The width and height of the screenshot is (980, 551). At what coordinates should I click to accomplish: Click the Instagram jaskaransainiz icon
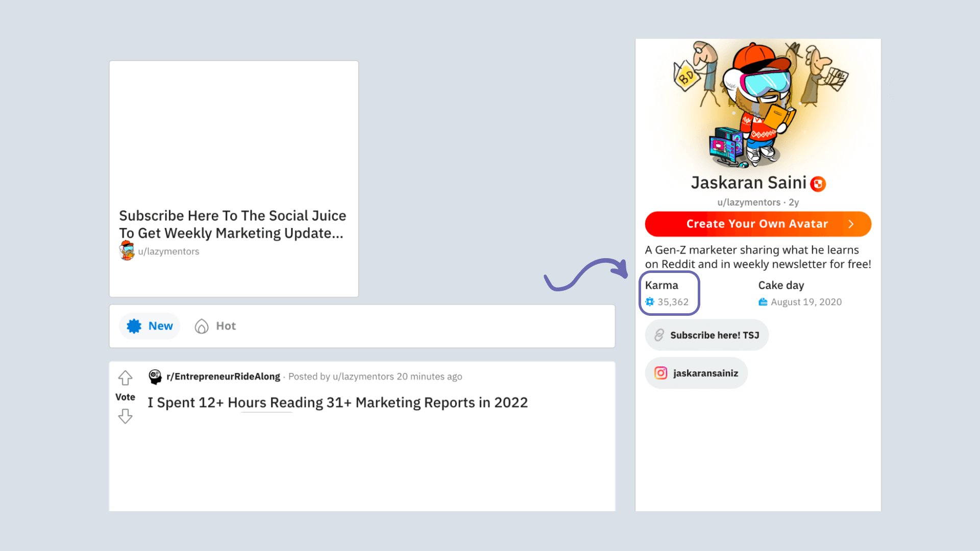coord(660,373)
